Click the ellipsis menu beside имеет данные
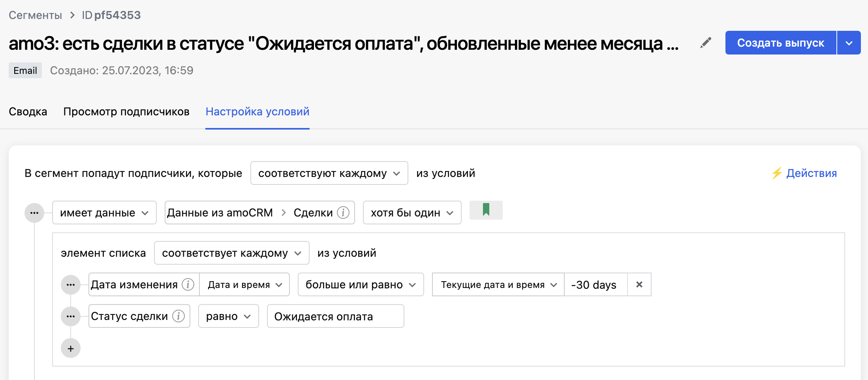 (34, 213)
